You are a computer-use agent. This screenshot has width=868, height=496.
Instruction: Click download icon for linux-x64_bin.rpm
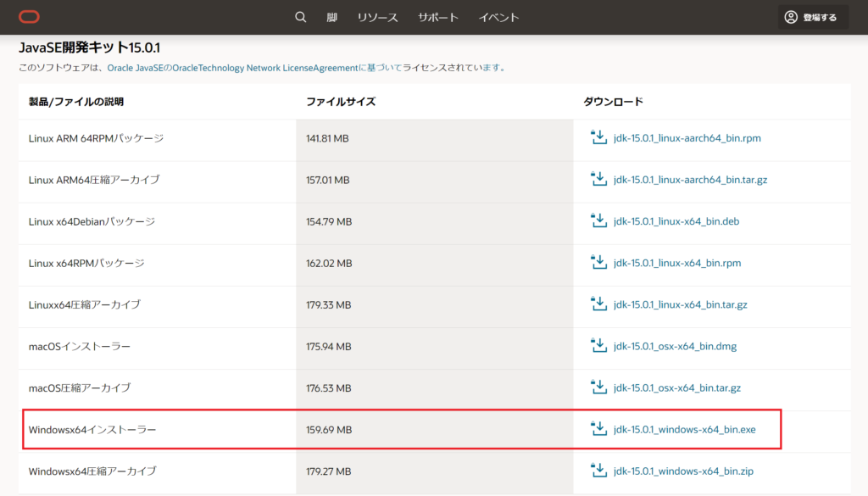tap(598, 262)
